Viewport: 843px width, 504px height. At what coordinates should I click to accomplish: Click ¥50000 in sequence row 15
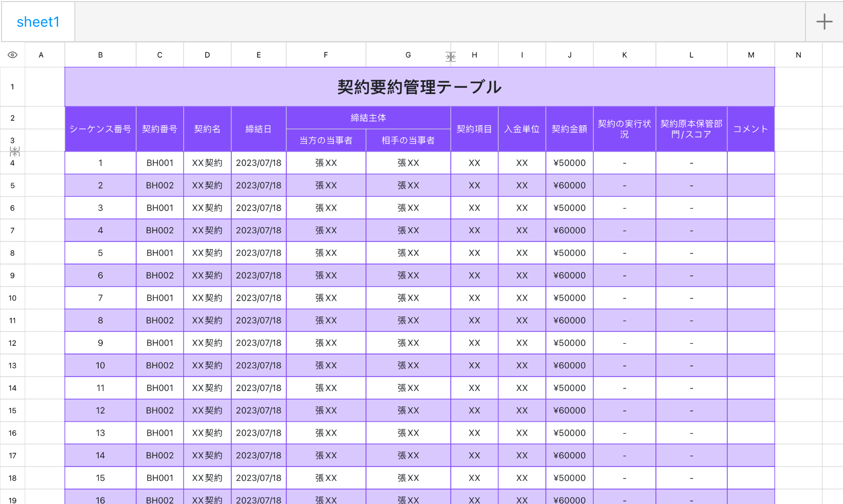tap(570, 478)
